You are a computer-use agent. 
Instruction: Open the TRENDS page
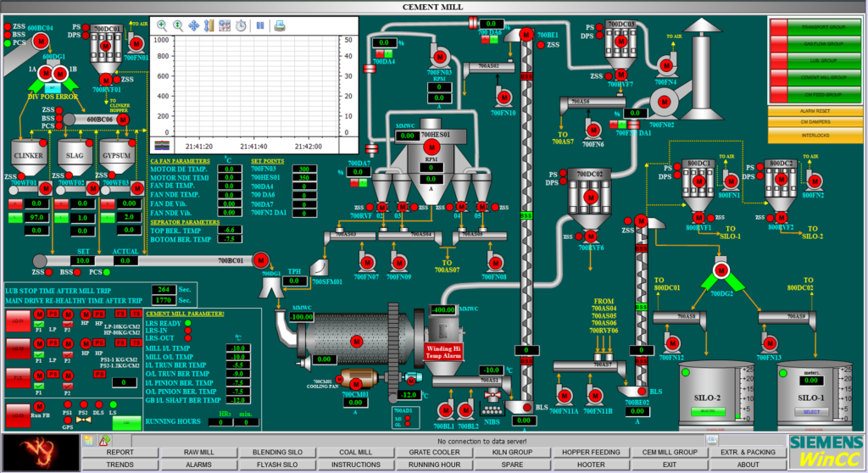120,465
